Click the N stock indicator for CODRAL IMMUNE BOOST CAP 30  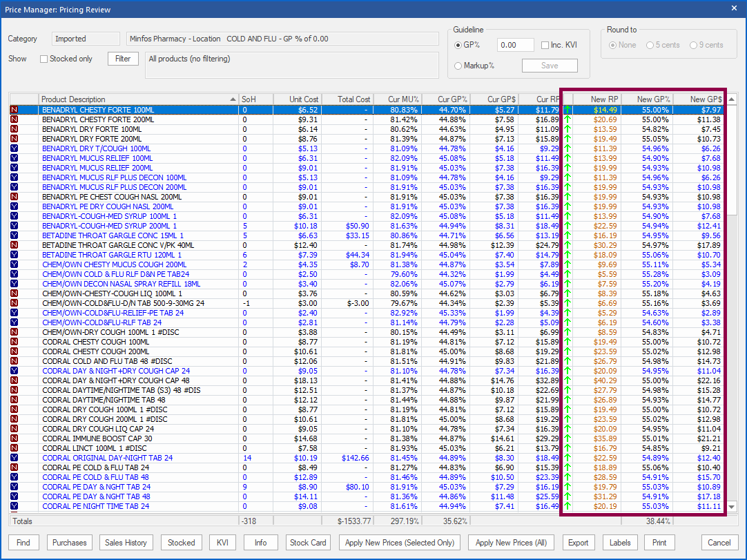click(x=15, y=438)
